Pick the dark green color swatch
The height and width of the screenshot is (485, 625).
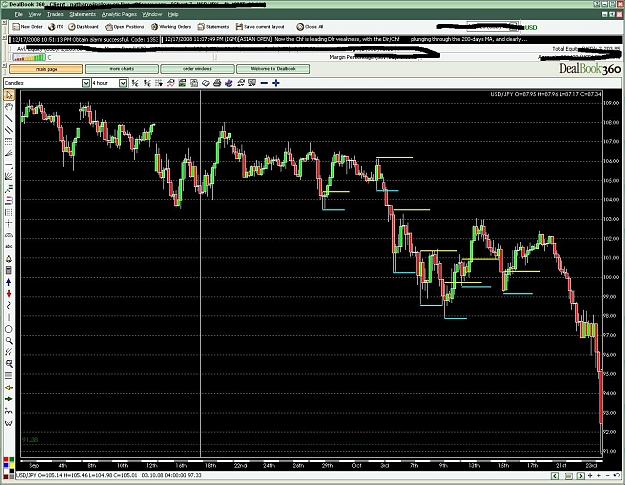(x=12, y=460)
